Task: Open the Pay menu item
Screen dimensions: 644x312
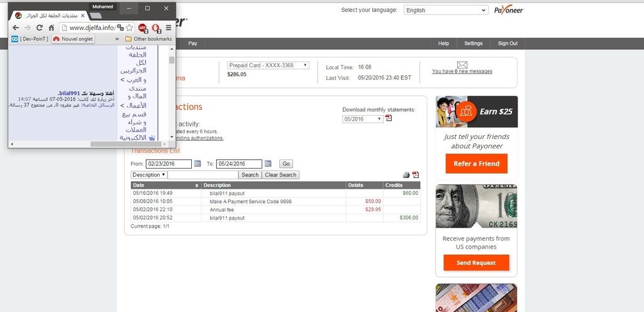Action: tap(192, 43)
